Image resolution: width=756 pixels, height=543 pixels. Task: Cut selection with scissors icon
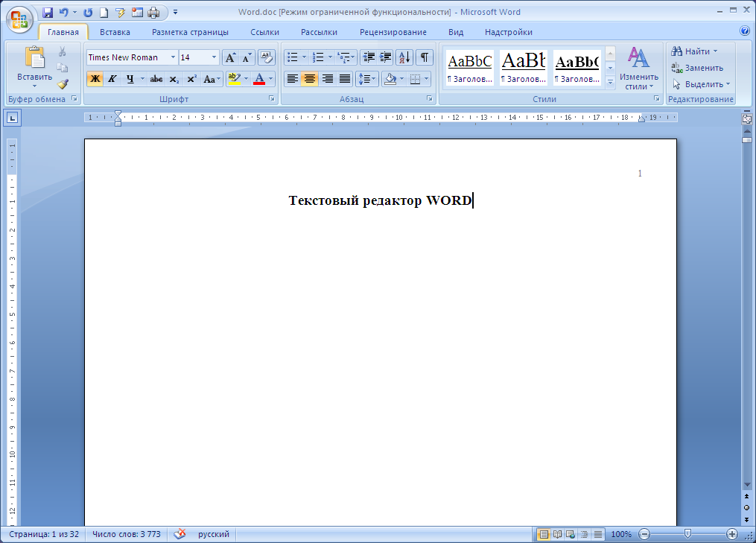pos(63,51)
